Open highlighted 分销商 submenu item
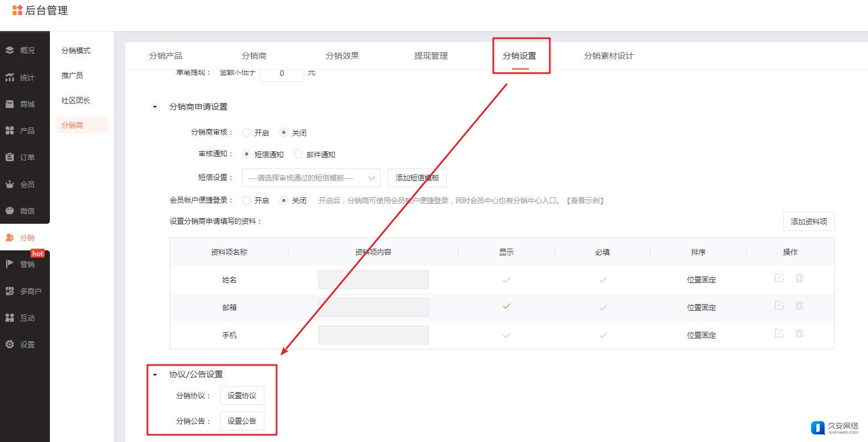The height and width of the screenshot is (442, 868). pyautogui.click(x=82, y=125)
